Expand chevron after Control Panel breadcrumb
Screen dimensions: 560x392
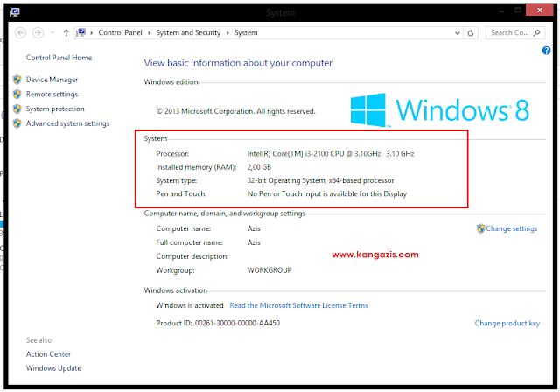(149, 33)
